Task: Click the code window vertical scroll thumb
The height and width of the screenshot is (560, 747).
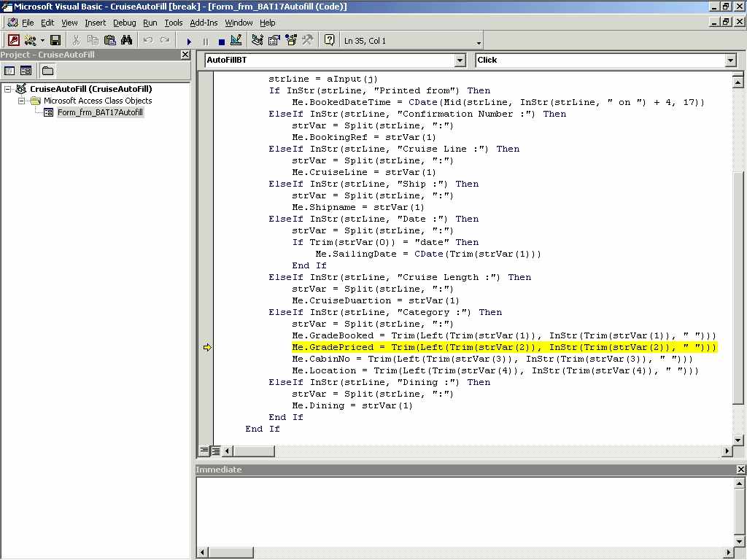Action: click(738, 289)
